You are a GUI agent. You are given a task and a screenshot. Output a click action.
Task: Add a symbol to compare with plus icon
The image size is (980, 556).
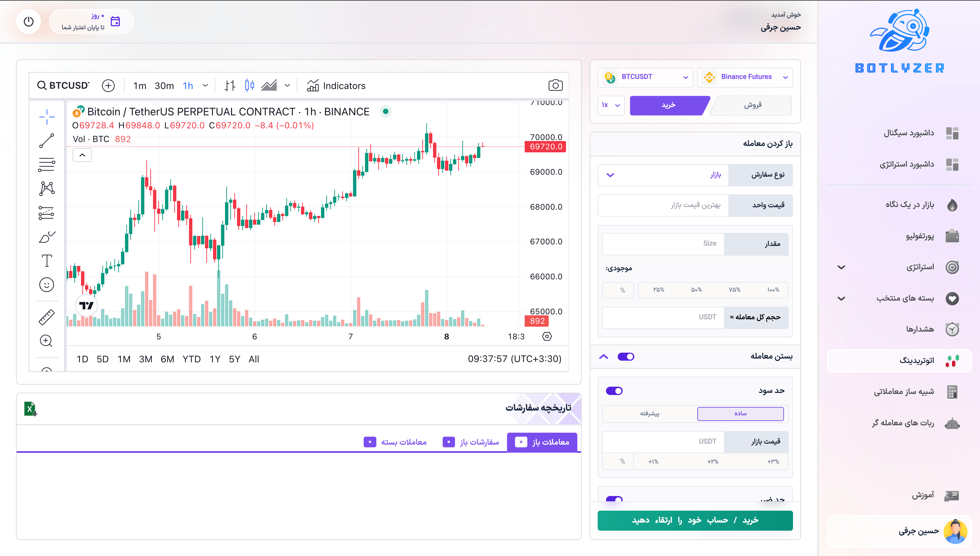click(108, 86)
